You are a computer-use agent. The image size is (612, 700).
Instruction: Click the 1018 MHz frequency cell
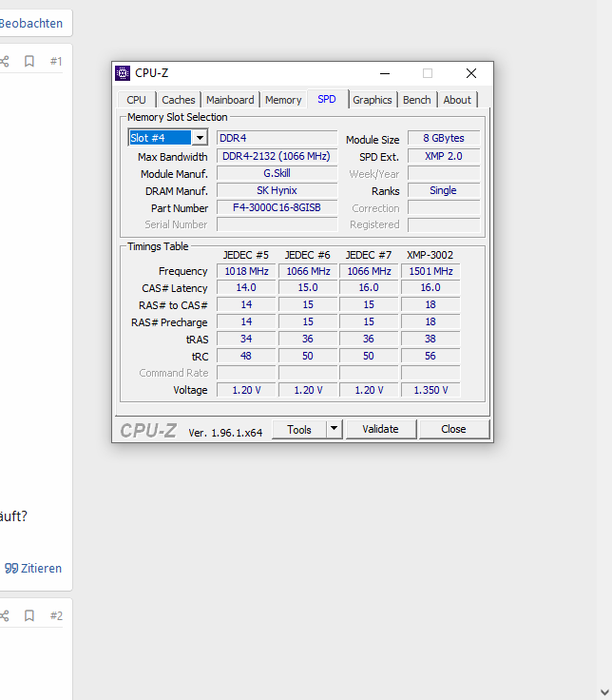pyautogui.click(x=246, y=271)
